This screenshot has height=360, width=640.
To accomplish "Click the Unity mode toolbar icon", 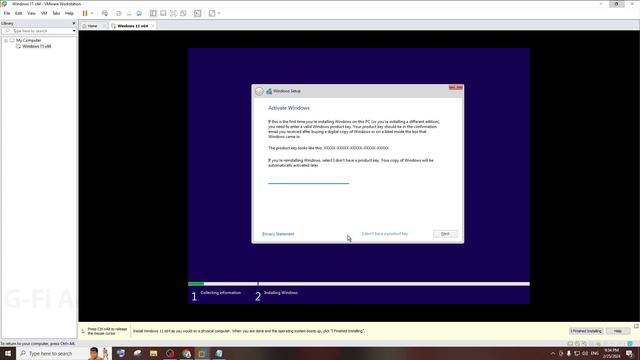I will coord(184,13).
